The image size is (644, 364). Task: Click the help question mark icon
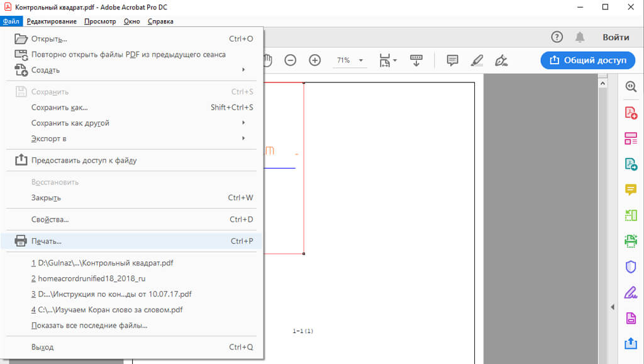coord(557,37)
